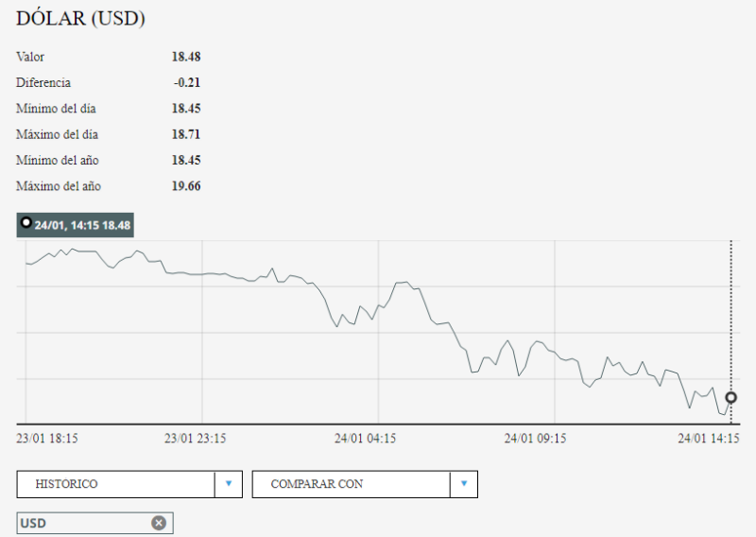Click the Valor label

point(30,57)
